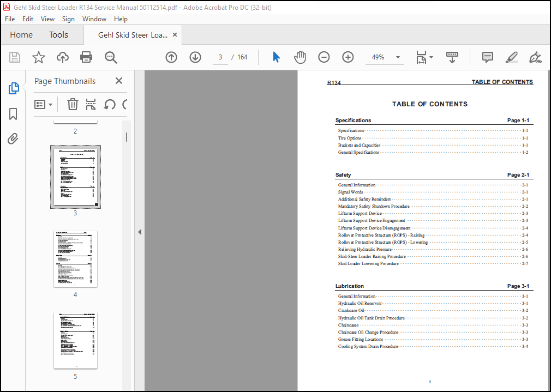Select the Highlight text pen tool
This screenshot has height=392, width=551.
512,57
